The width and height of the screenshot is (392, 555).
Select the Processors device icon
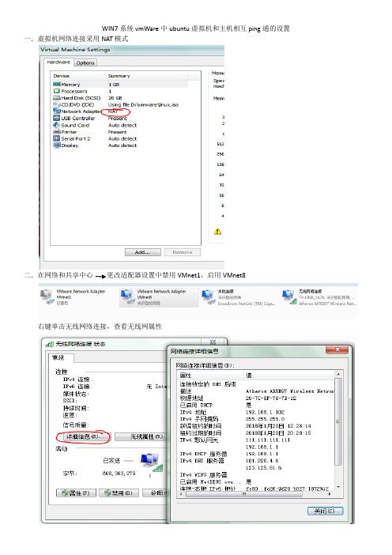57,91
